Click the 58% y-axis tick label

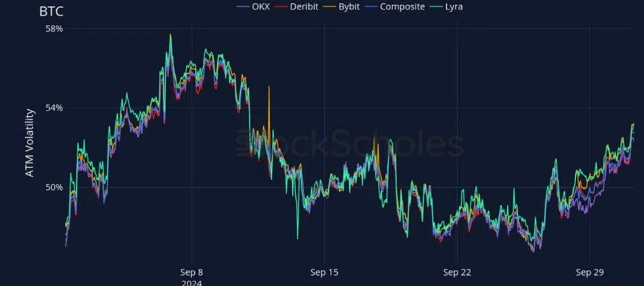click(x=54, y=29)
